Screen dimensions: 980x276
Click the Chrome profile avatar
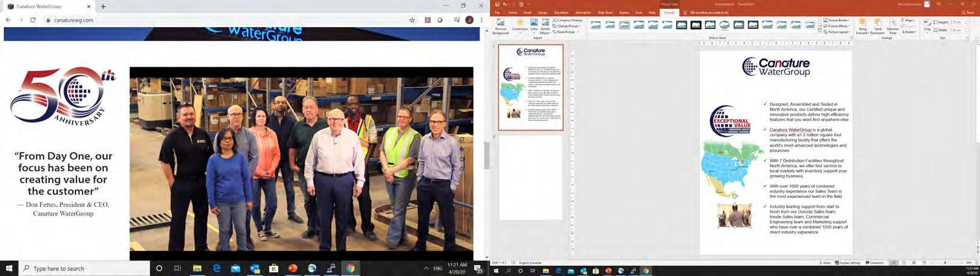click(469, 20)
